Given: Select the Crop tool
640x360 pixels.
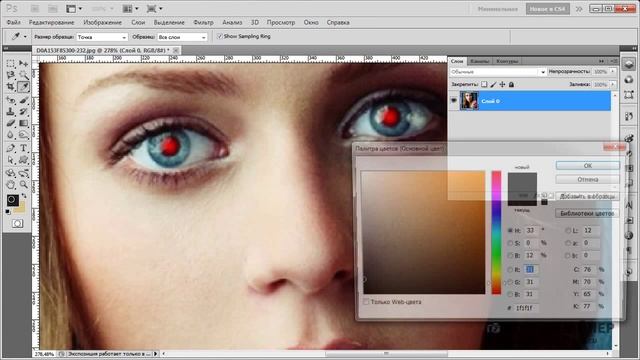Looking at the screenshot, I should point(11,87).
